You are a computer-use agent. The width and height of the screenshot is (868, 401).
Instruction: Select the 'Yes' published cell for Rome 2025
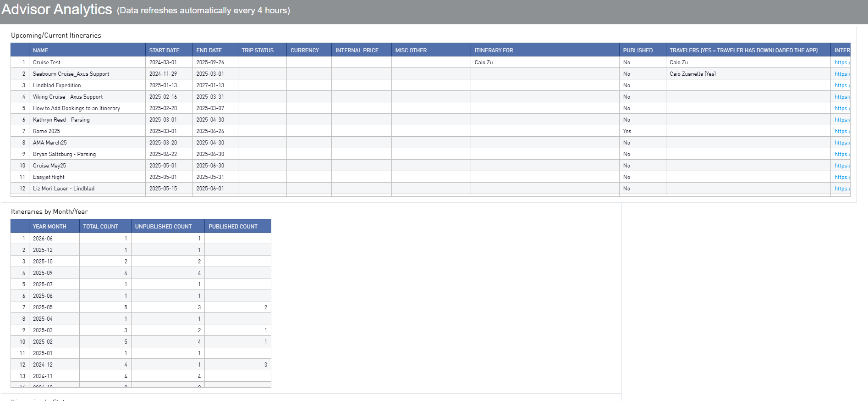[627, 131]
